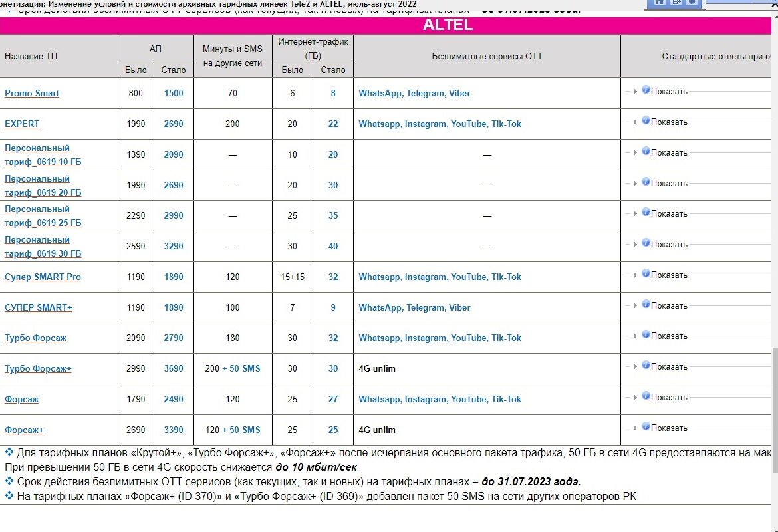Click '15+15' traffic value in Супер SMART Pro row
Image resolution: width=778 pixels, height=532 pixels.
click(292, 277)
